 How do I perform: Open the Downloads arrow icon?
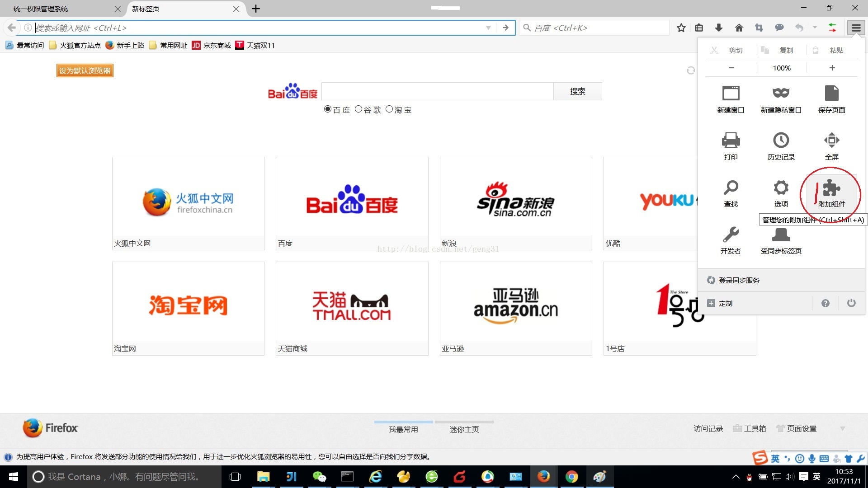pyautogui.click(x=719, y=28)
